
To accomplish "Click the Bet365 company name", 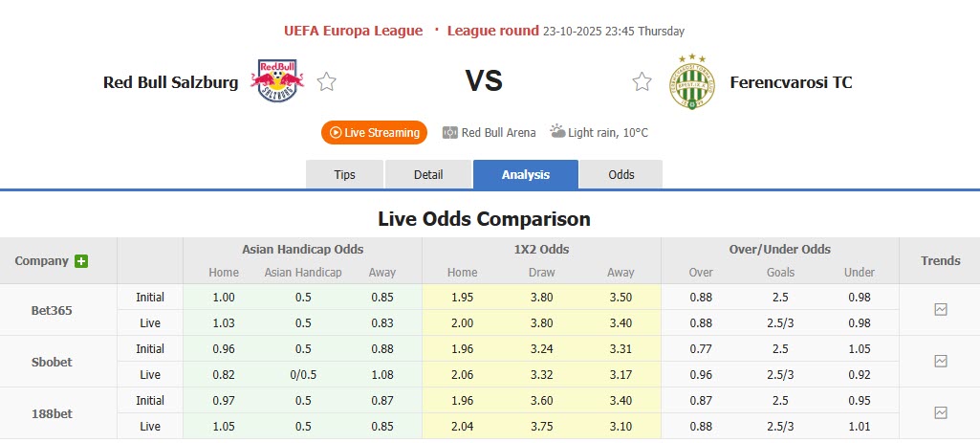I will click(51, 310).
